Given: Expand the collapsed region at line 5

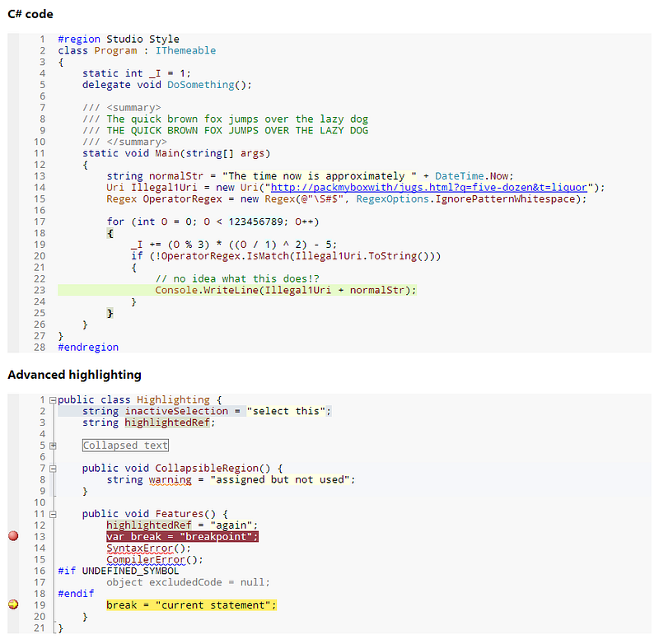Looking at the screenshot, I should click(x=53, y=446).
